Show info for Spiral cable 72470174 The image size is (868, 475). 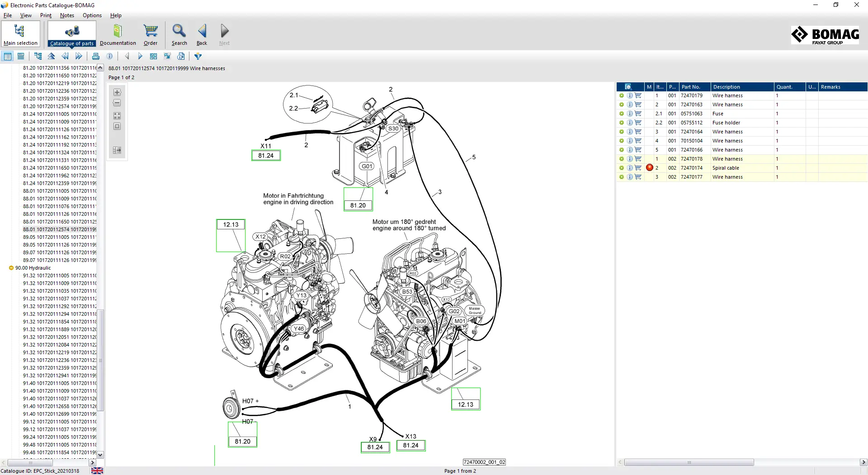tap(630, 168)
